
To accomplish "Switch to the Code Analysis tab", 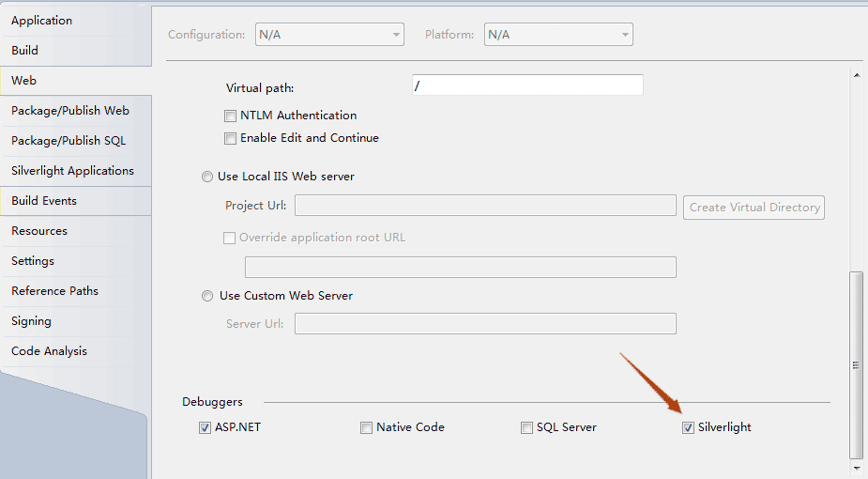I will 49,351.
